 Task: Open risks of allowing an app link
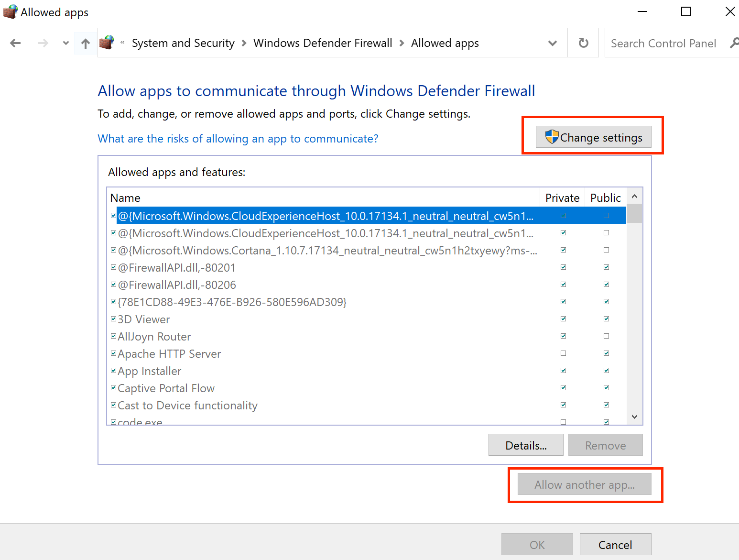tap(238, 139)
